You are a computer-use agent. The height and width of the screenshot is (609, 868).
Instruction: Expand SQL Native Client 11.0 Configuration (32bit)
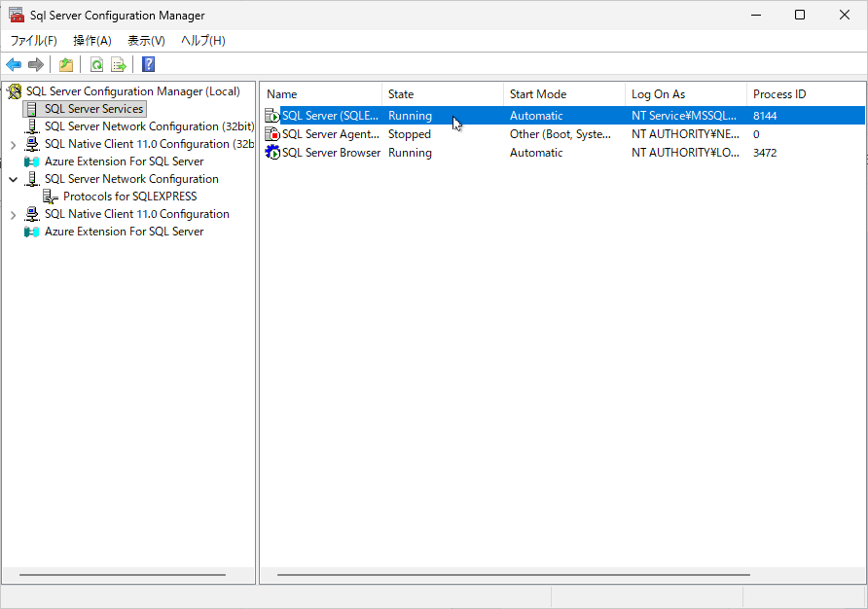coord(13,144)
